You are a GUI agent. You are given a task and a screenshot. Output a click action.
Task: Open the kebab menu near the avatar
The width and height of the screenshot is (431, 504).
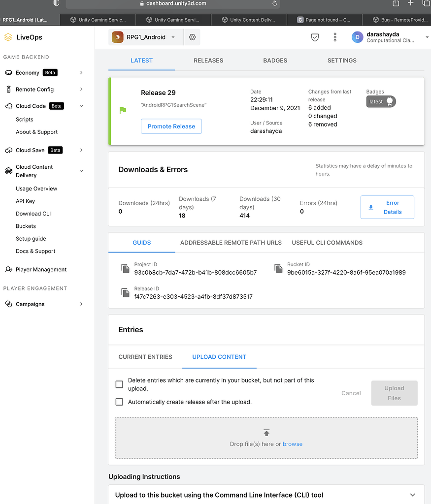(334, 37)
